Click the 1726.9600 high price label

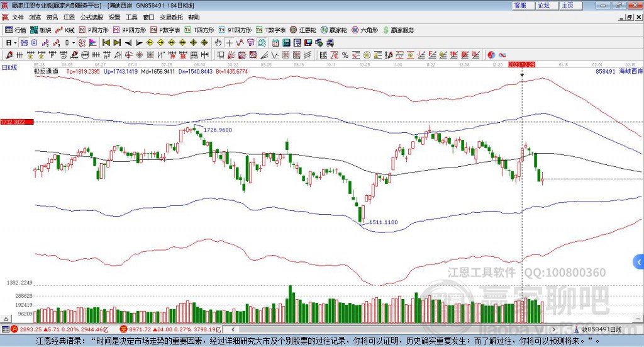click(218, 130)
